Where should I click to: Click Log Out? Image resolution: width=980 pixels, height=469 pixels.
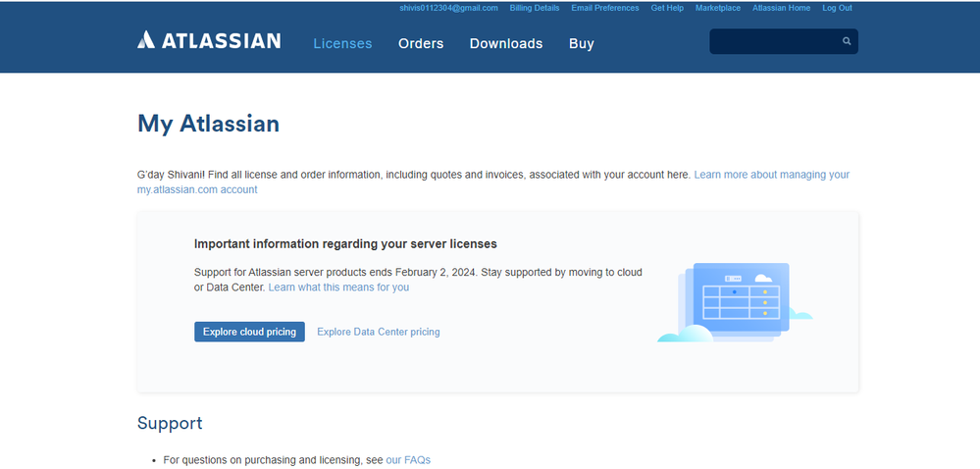pos(837,8)
